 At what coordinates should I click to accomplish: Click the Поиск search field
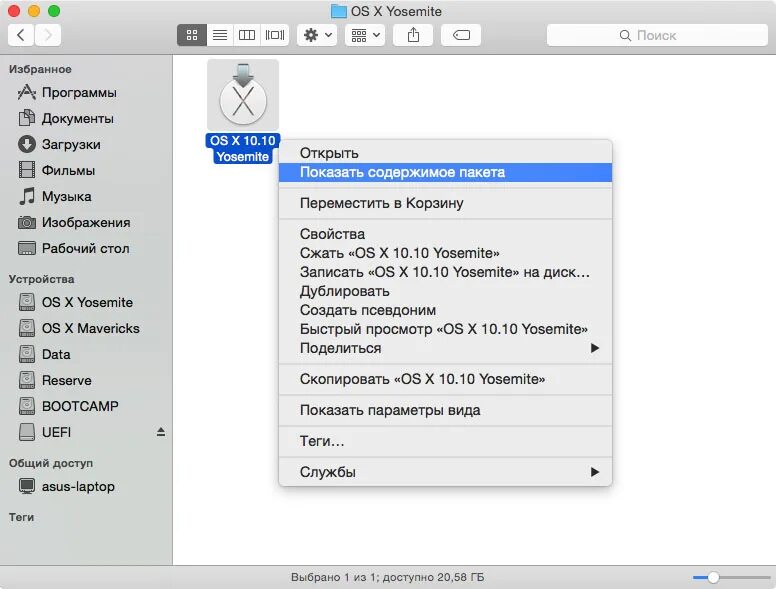click(x=657, y=35)
